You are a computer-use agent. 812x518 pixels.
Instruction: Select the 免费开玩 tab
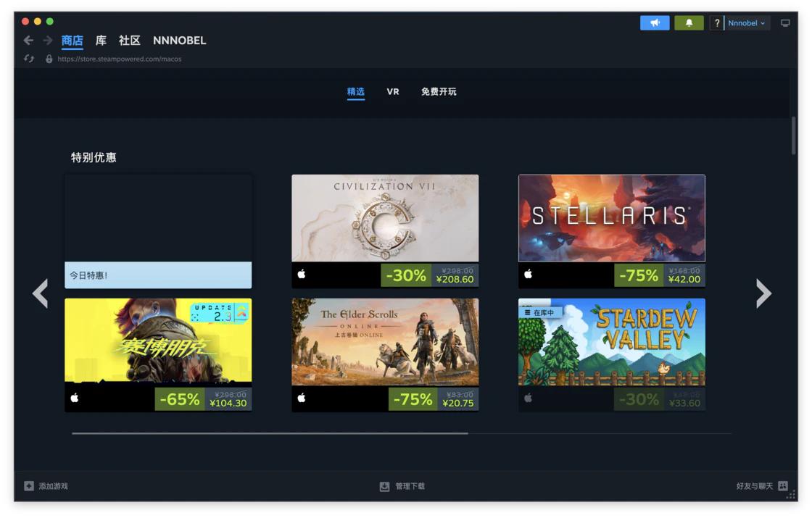pos(439,92)
